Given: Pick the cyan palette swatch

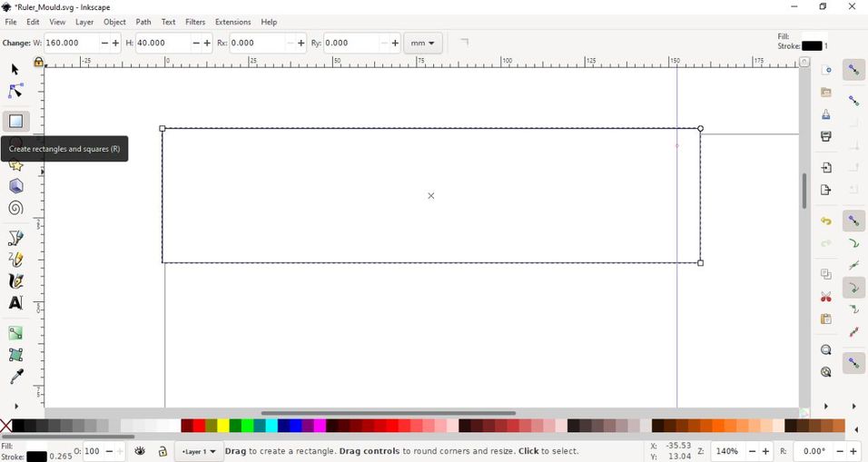Looking at the screenshot, I should coord(271,426).
